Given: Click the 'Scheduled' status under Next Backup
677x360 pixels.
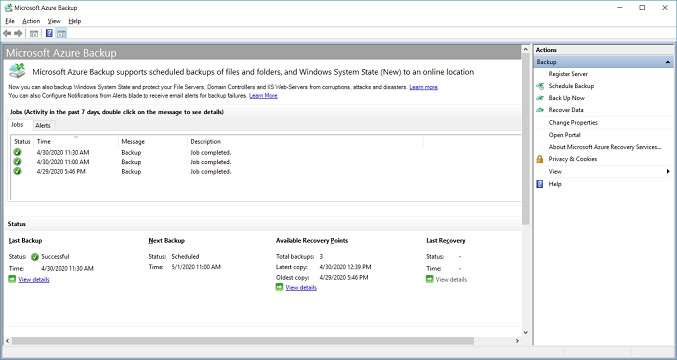Looking at the screenshot, I should (185, 256).
